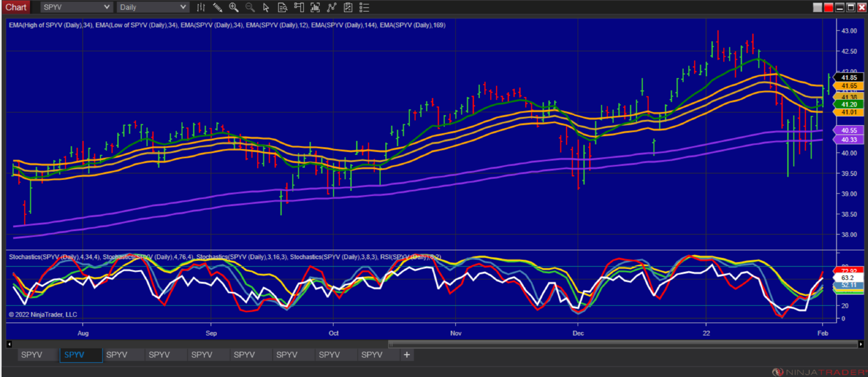
Task: Click the gray instrument link square
Action: [817, 7]
